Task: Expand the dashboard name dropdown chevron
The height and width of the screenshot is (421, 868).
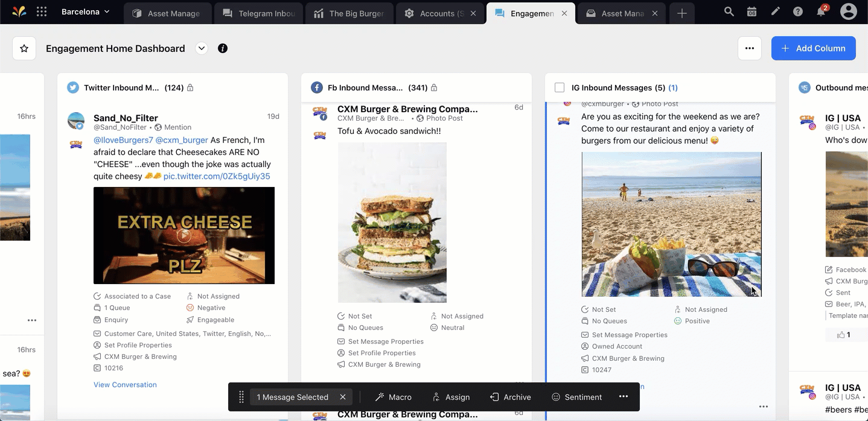Action: pos(202,48)
